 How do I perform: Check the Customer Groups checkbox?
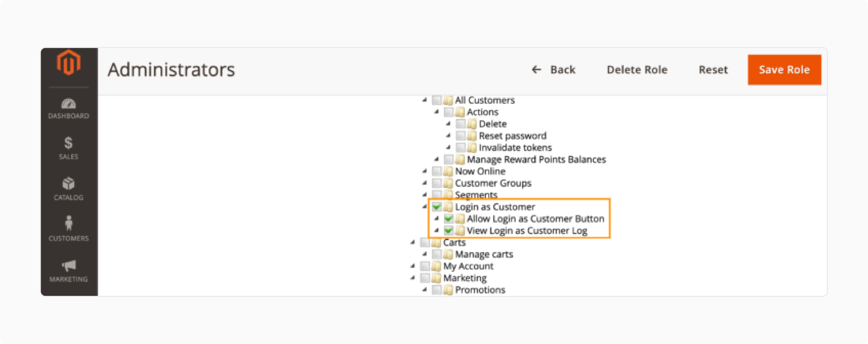[437, 183]
